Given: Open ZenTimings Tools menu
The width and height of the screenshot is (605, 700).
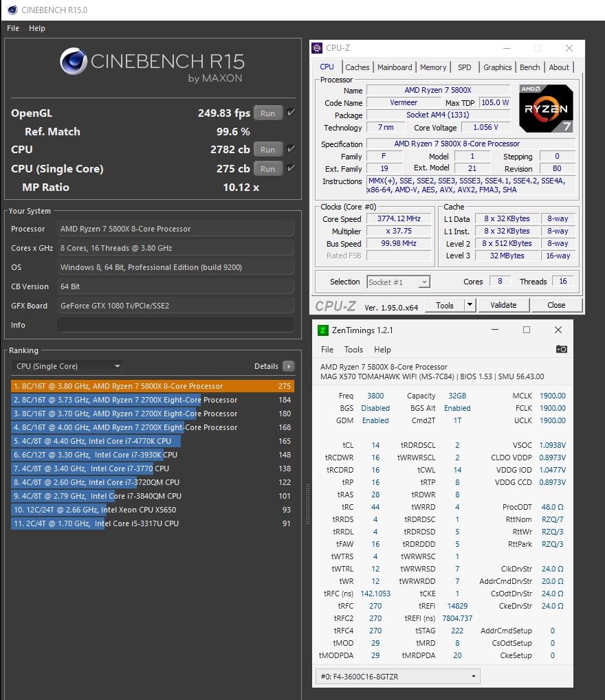Looking at the screenshot, I should (x=353, y=350).
